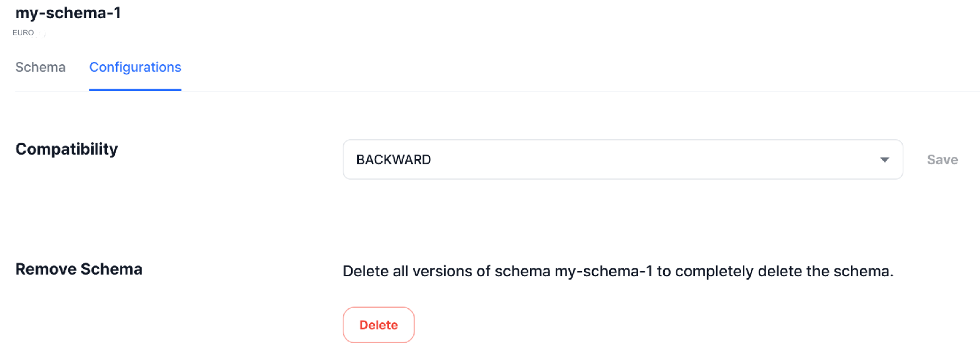
Task: Click the Compatibility section heading
Action: pos(67,149)
